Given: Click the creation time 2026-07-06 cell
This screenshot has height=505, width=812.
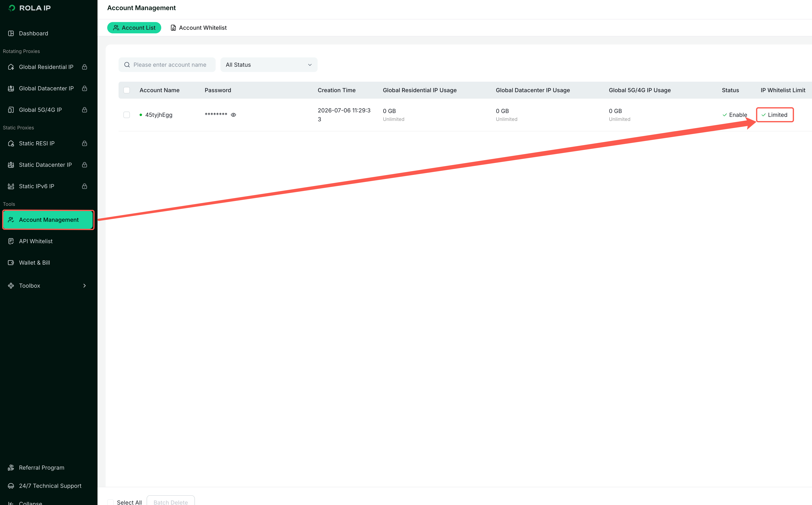Looking at the screenshot, I should (344, 115).
